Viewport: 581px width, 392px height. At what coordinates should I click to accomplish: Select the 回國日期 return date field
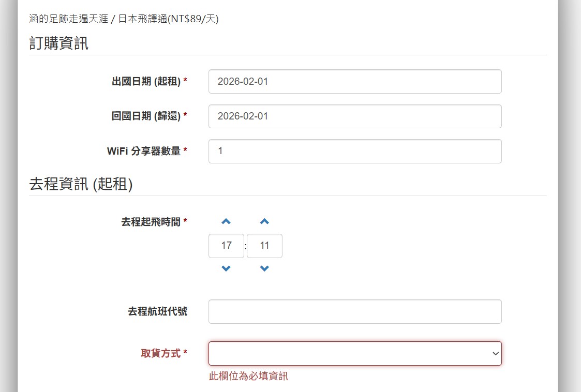pos(355,116)
